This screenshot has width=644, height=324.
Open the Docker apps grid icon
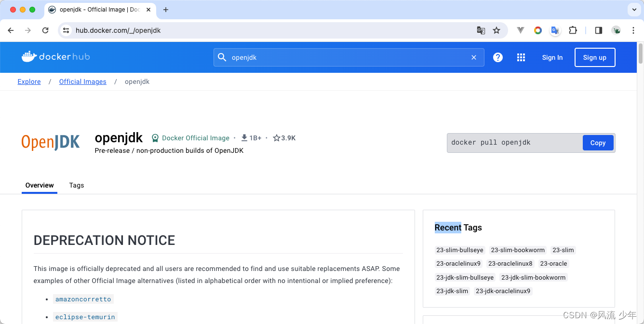coord(521,57)
